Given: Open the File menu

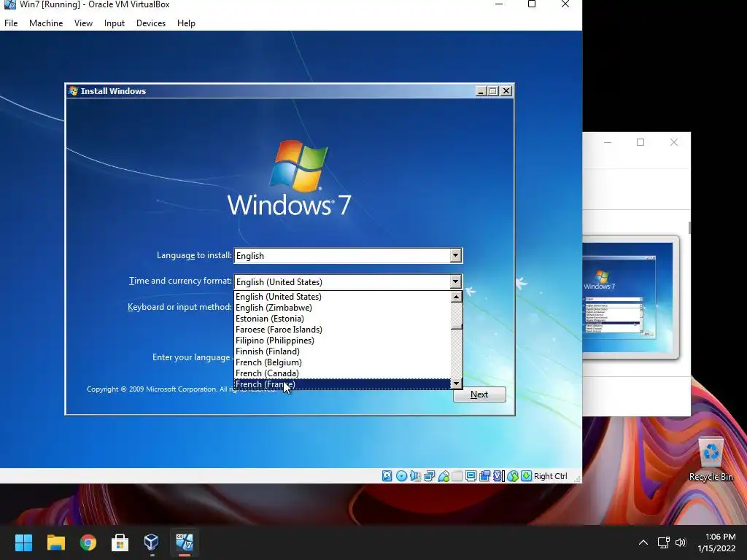Looking at the screenshot, I should click(x=11, y=23).
